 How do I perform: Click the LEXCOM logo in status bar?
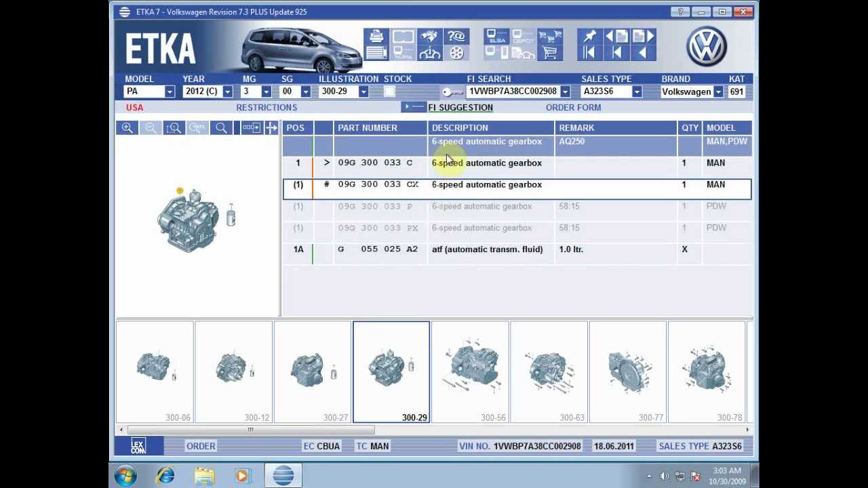(138, 446)
